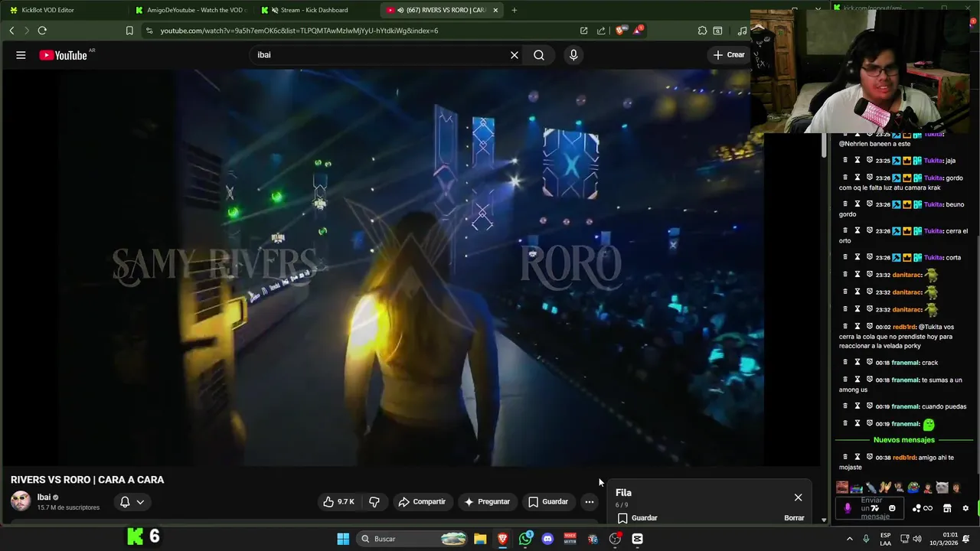Bookmark this page from the address bar
This screenshot has height=551, width=980.
(129, 31)
